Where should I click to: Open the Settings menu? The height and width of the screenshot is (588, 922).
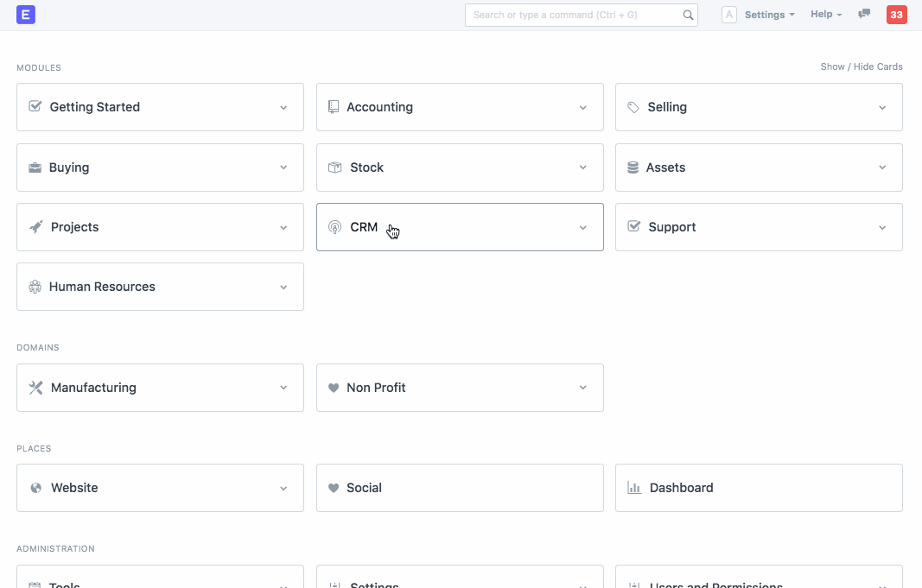pyautogui.click(x=766, y=14)
